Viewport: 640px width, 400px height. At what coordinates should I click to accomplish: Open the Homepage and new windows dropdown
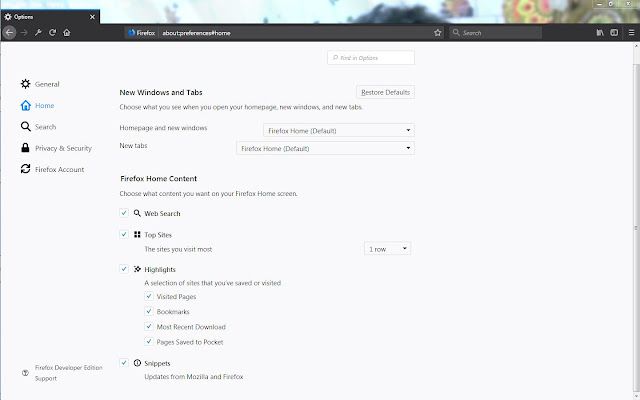point(339,131)
